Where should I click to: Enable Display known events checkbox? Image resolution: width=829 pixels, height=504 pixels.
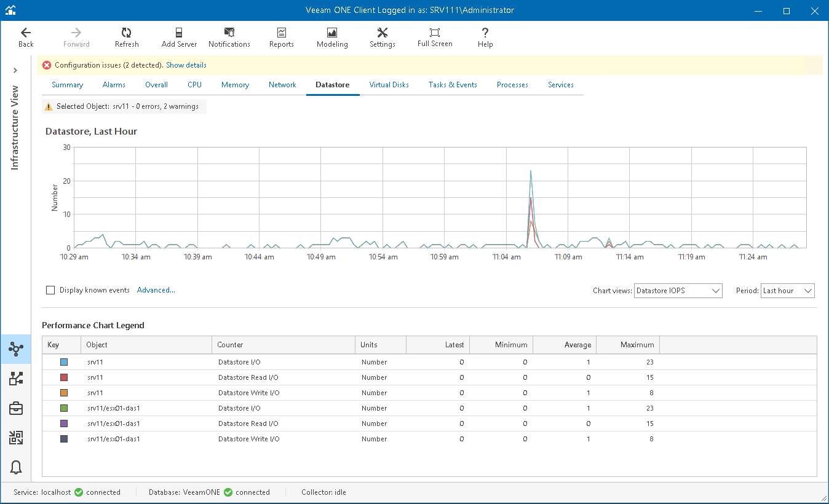(x=50, y=290)
